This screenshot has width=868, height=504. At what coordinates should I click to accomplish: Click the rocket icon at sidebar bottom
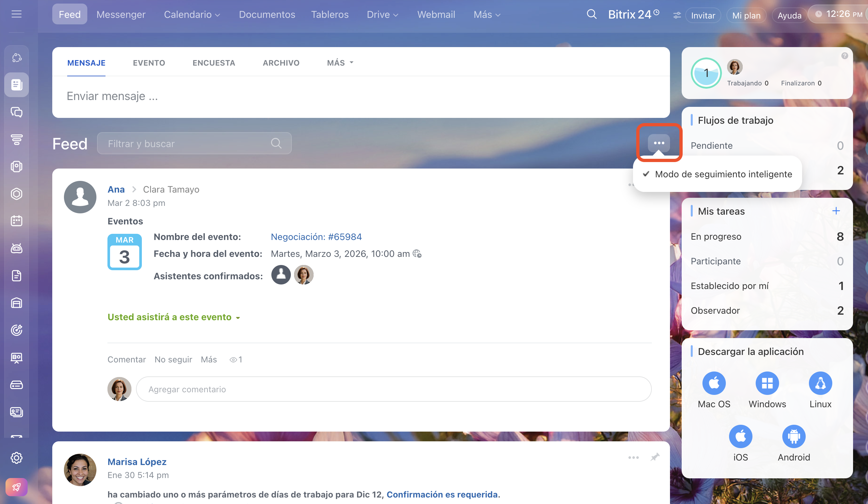(16, 487)
